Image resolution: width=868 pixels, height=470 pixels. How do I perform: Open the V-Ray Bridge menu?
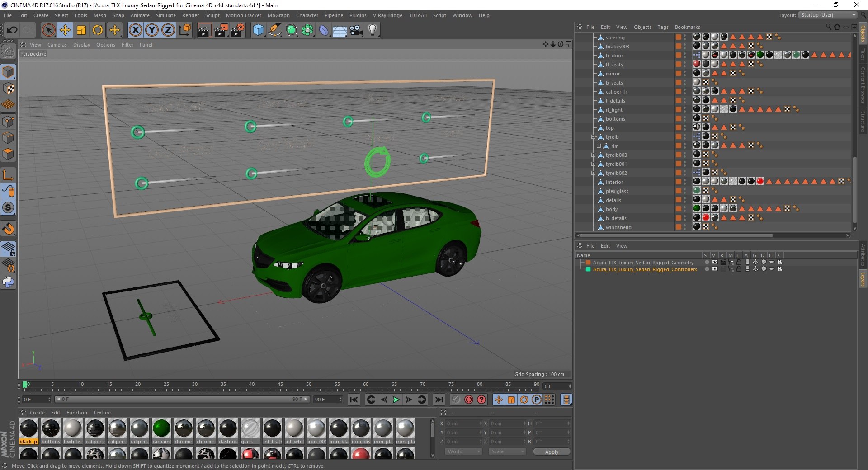(x=387, y=15)
